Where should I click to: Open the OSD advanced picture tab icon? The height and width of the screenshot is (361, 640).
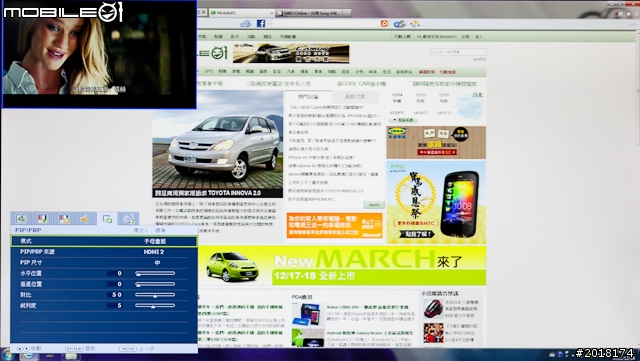64,218
